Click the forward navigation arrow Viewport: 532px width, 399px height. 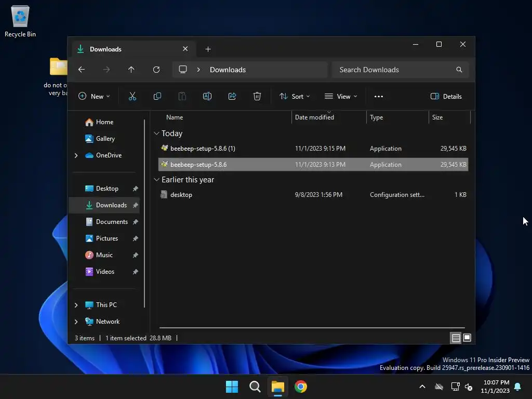[106, 70]
